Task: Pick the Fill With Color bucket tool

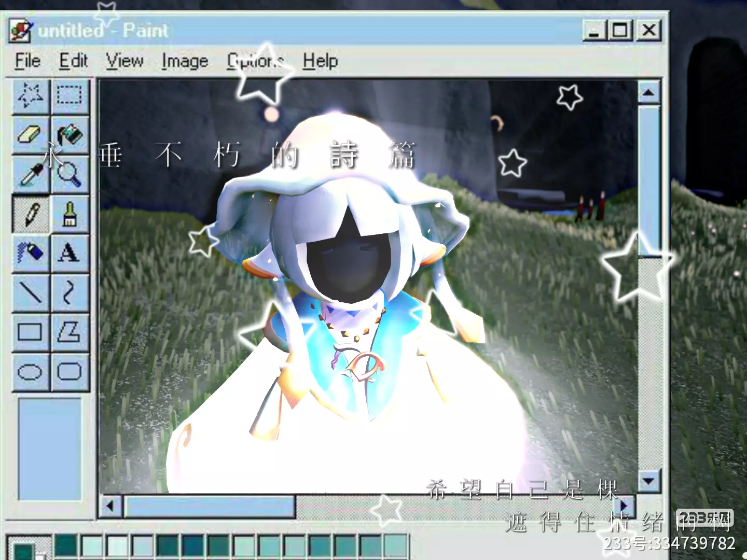Action: pyautogui.click(x=70, y=135)
